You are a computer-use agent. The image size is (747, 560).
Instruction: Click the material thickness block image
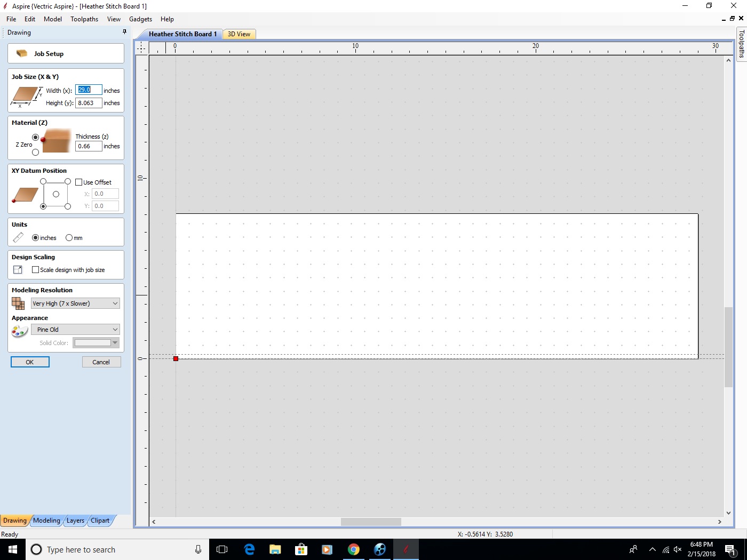pos(57,141)
